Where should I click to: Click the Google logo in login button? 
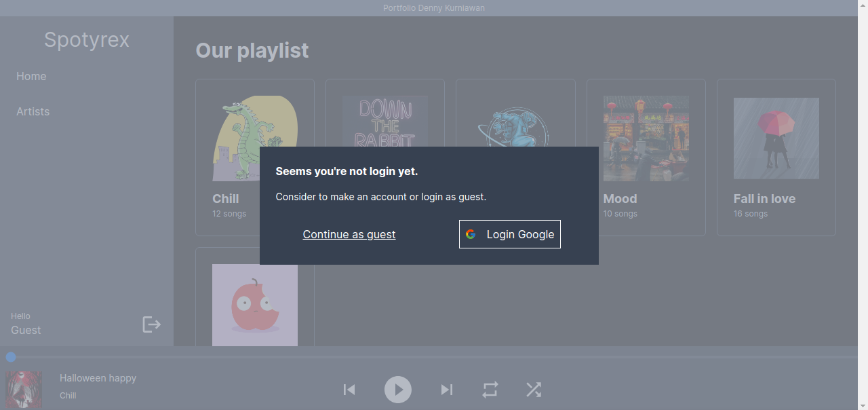pos(471,235)
